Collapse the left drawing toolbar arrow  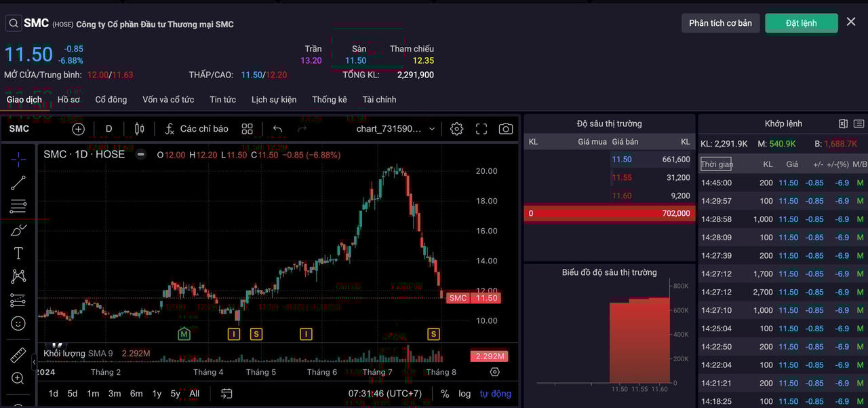tap(34, 363)
